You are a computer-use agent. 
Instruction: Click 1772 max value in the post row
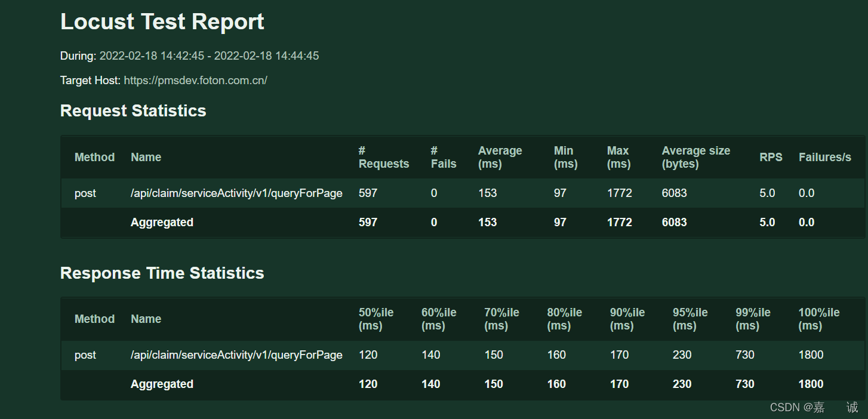620,193
